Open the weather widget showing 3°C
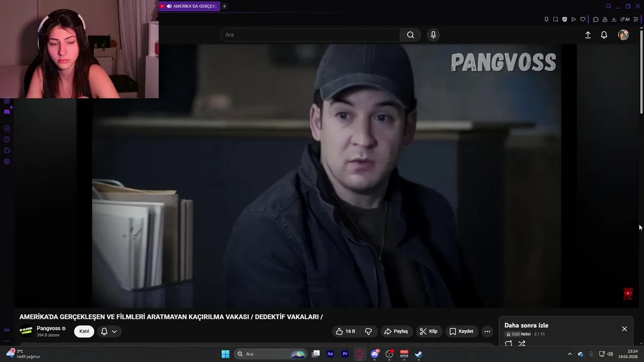The height and width of the screenshot is (362, 644). point(23,354)
